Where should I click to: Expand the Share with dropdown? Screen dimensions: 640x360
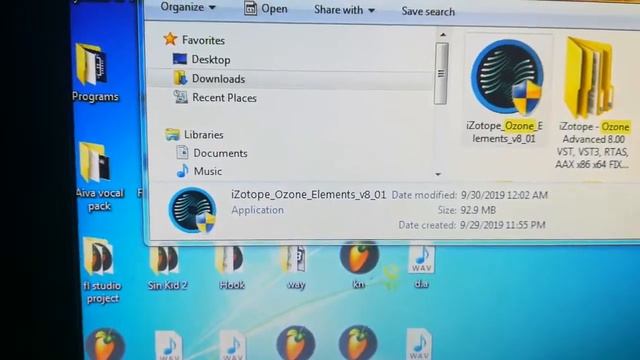[x=344, y=10]
